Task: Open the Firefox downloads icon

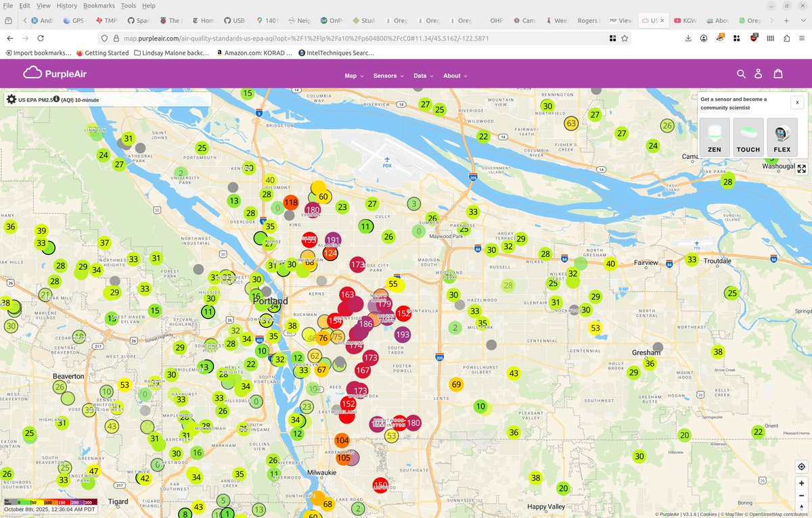Action: (x=688, y=39)
